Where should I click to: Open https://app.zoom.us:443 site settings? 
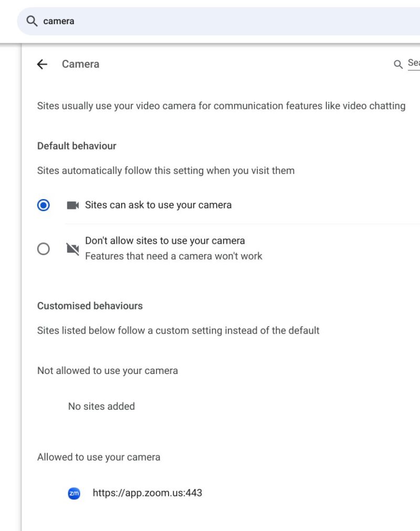pyautogui.click(x=148, y=493)
